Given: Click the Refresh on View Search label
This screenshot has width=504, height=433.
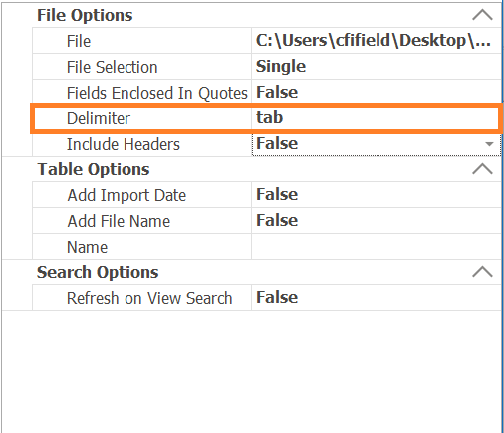Looking at the screenshot, I should tap(149, 298).
